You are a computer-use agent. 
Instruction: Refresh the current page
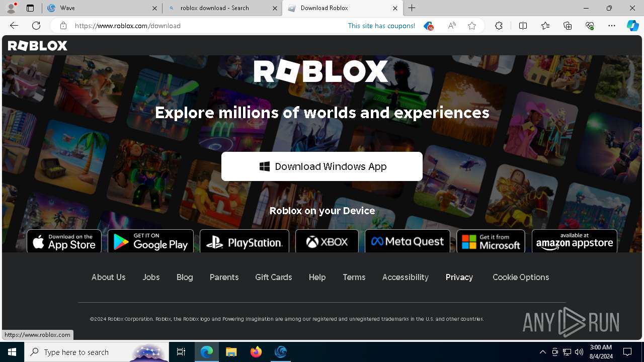(x=36, y=26)
